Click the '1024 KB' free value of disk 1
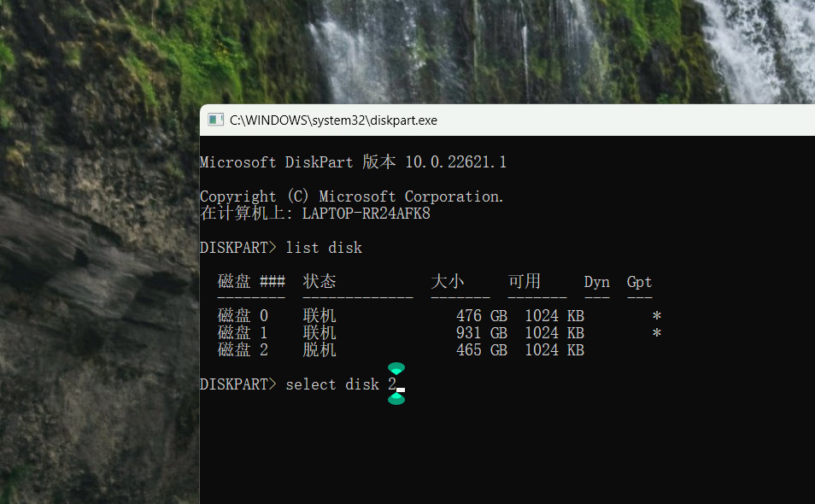 click(554, 333)
